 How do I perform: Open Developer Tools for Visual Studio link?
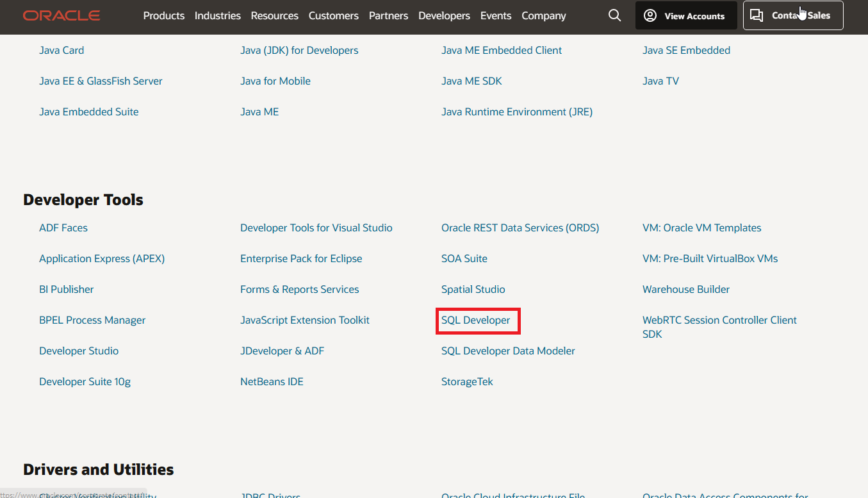click(x=316, y=228)
